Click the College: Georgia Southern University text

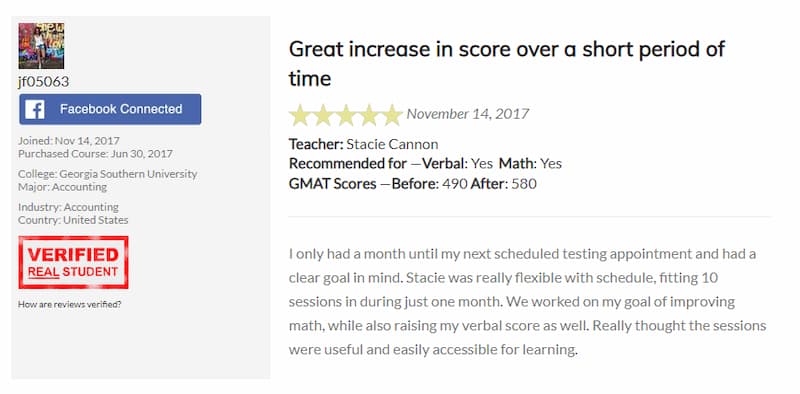pyautogui.click(x=108, y=174)
